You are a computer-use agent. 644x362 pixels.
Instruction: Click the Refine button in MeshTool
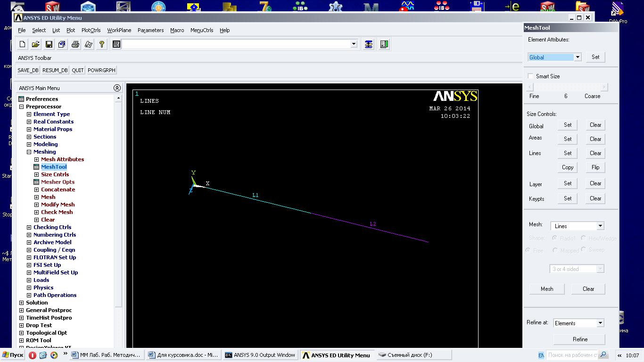(x=580, y=339)
